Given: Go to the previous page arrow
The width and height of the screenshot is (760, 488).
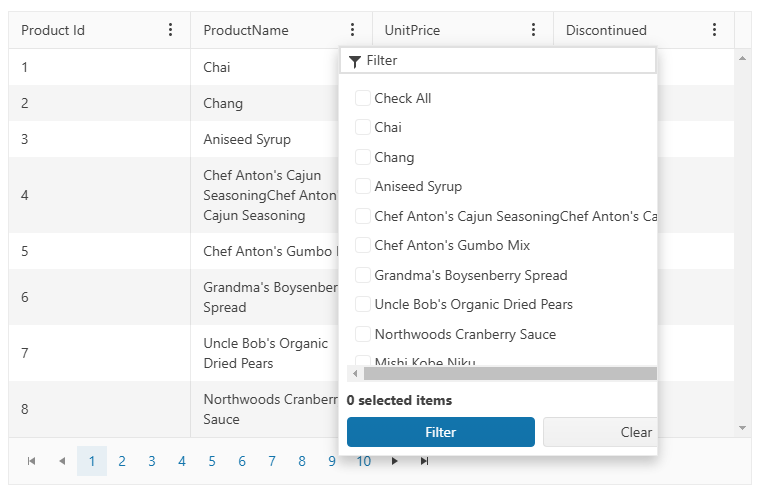Looking at the screenshot, I should coord(61,461).
